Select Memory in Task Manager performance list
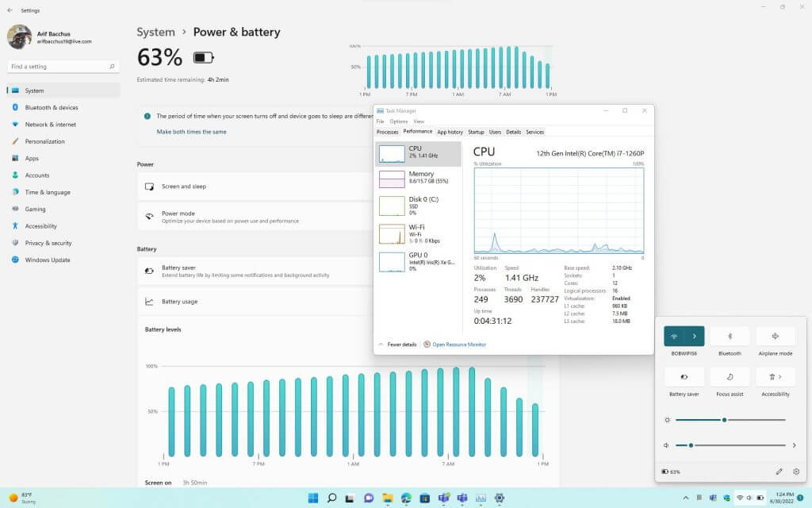The height and width of the screenshot is (508, 812). click(x=418, y=179)
